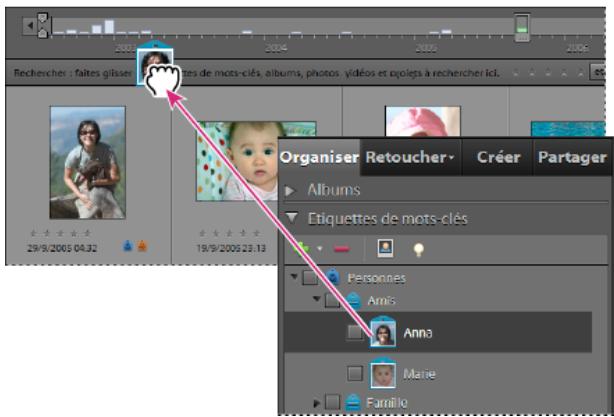Viewport: 614px width, 417px height.
Task: Toggle the Personnes checkbox
Action: (310, 278)
